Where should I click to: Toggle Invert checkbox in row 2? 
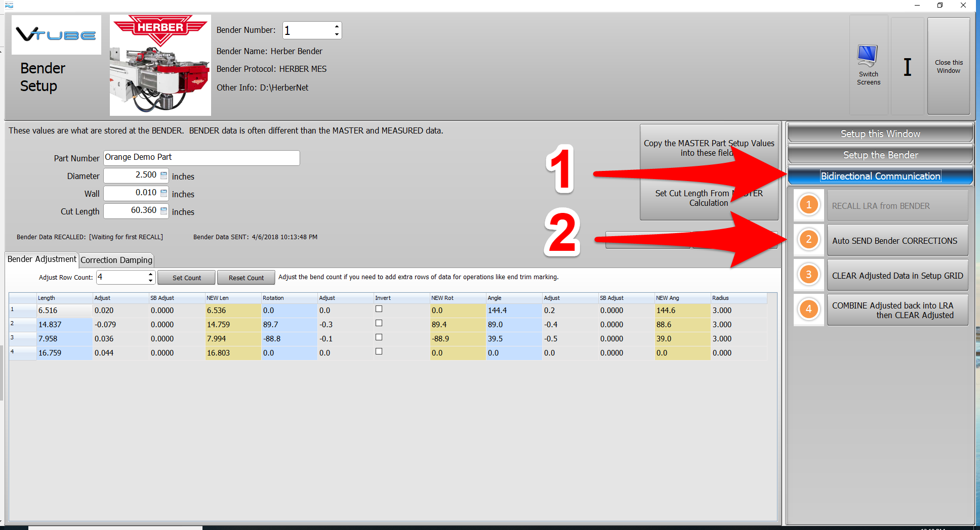point(379,323)
